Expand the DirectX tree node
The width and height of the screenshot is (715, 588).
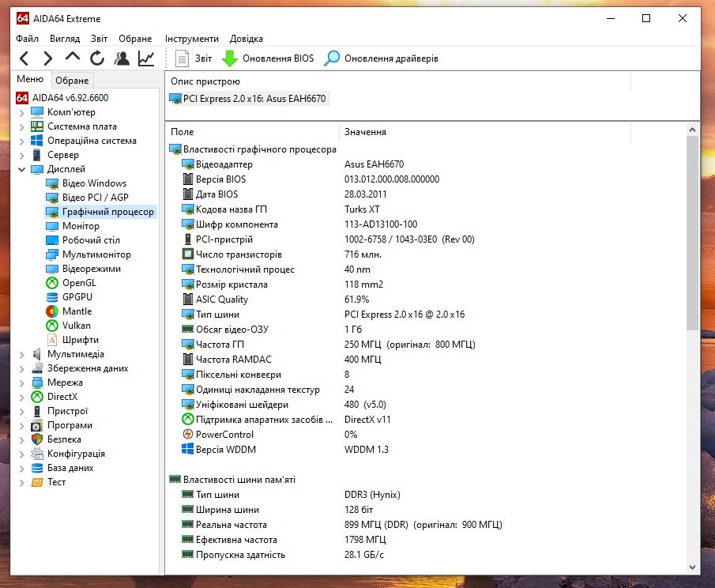pos(22,398)
